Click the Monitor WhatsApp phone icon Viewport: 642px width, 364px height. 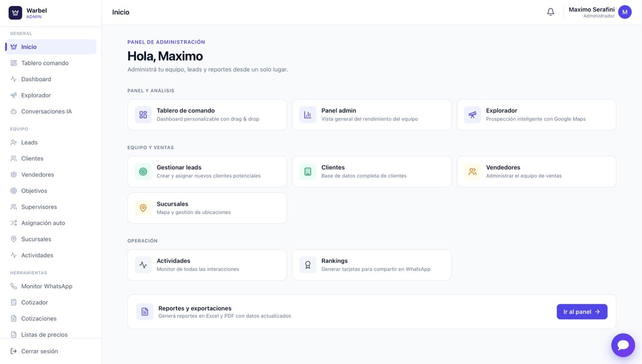coord(14,286)
